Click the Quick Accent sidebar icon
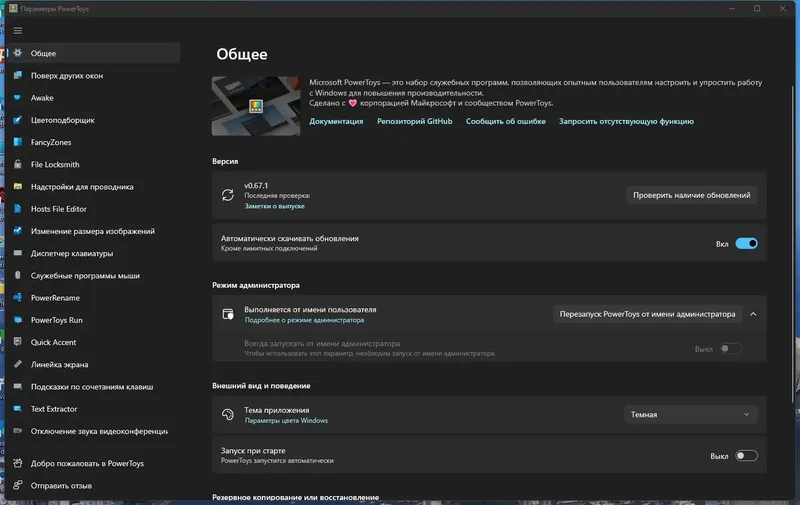This screenshot has width=800, height=505. coord(17,342)
